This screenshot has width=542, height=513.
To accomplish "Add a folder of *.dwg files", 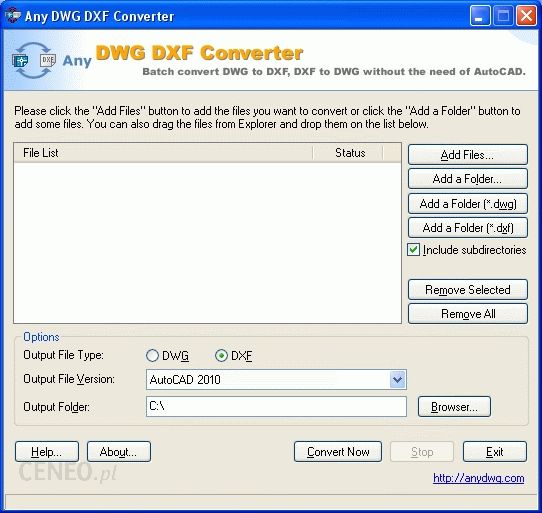I will [468, 203].
